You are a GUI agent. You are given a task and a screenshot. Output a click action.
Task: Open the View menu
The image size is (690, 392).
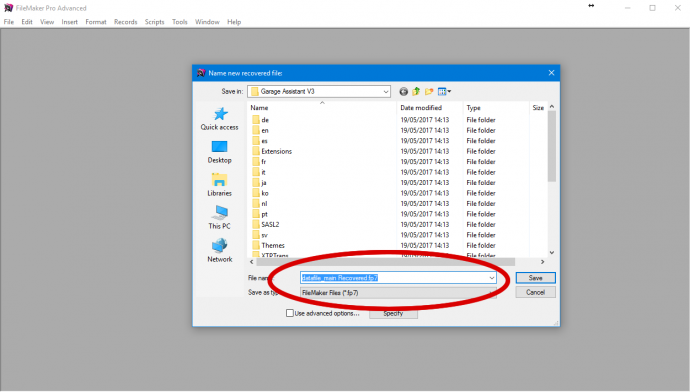pos(47,22)
